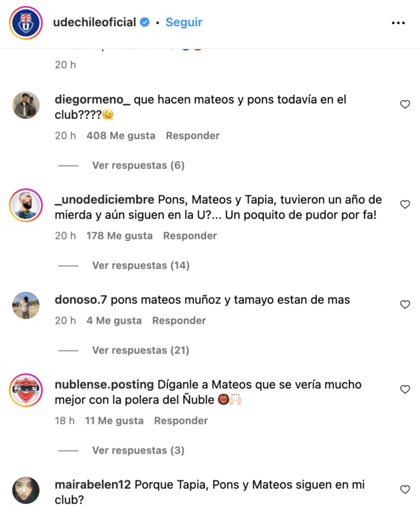Open nublense.posting profile picture
420x509 pixels.
(26, 390)
